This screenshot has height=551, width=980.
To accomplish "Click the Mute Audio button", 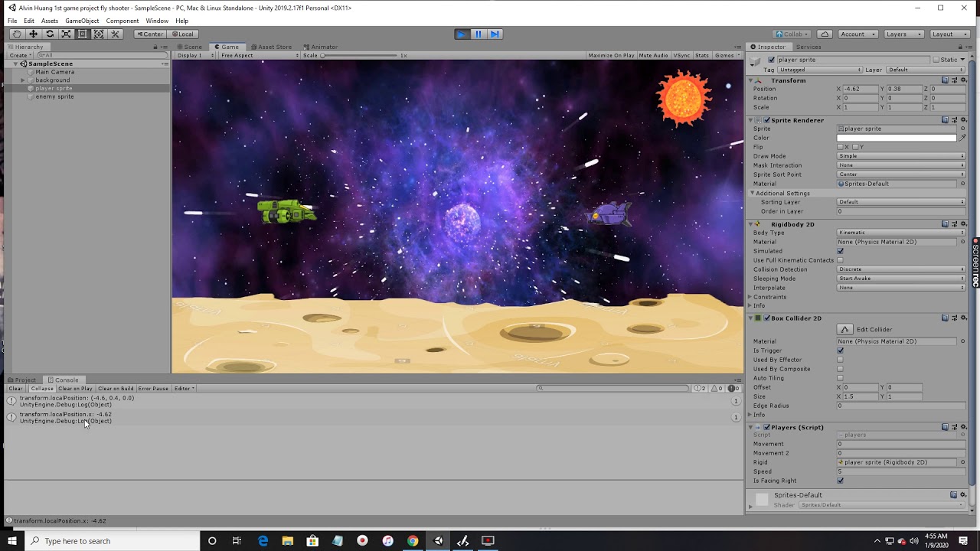I will (653, 55).
